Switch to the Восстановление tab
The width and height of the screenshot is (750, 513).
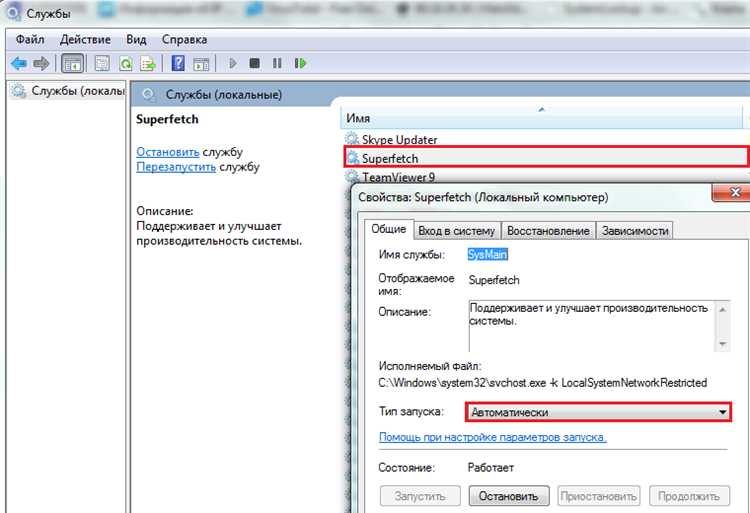(548, 230)
